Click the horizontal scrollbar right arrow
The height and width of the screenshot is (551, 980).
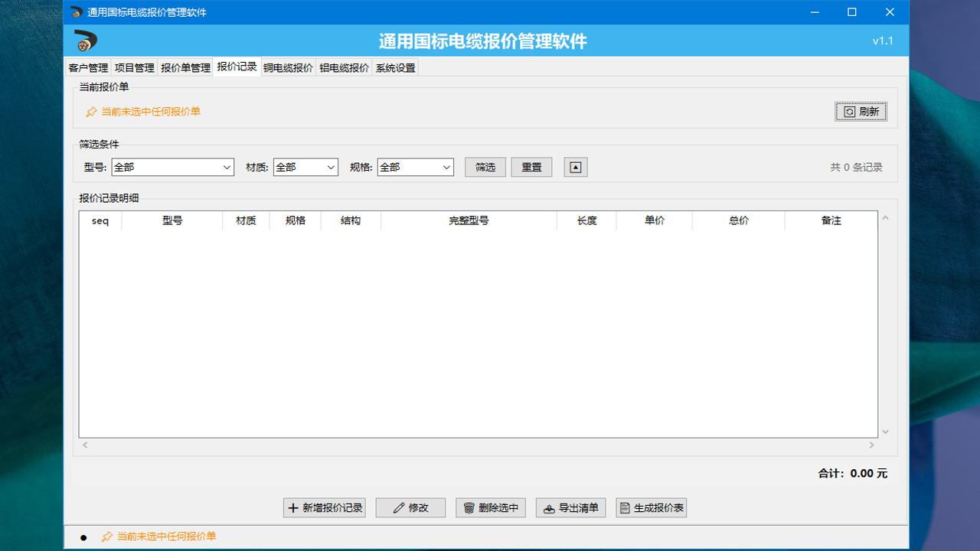pyautogui.click(x=871, y=445)
